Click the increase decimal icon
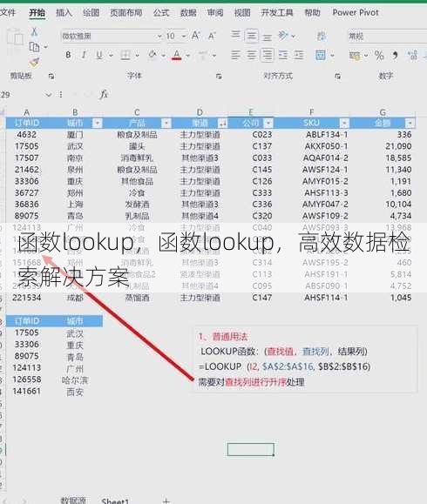Screen dimensions: 427x504 pyautogui.click(x=413, y=56)
